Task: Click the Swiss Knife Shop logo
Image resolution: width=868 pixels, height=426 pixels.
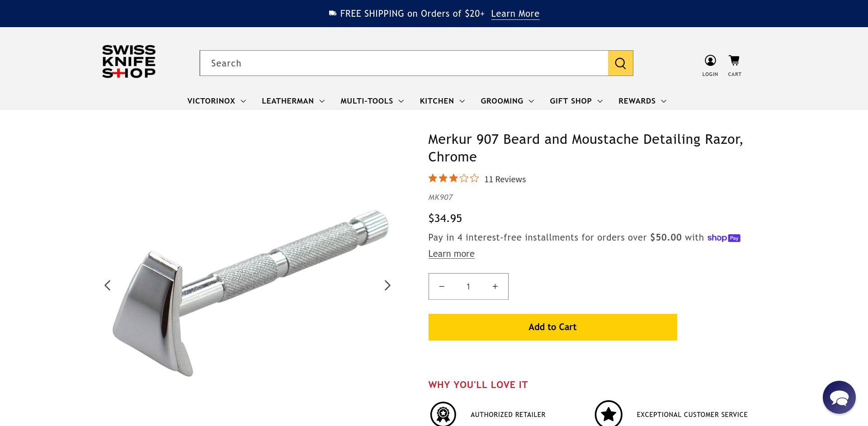Action: pos(129,62)
